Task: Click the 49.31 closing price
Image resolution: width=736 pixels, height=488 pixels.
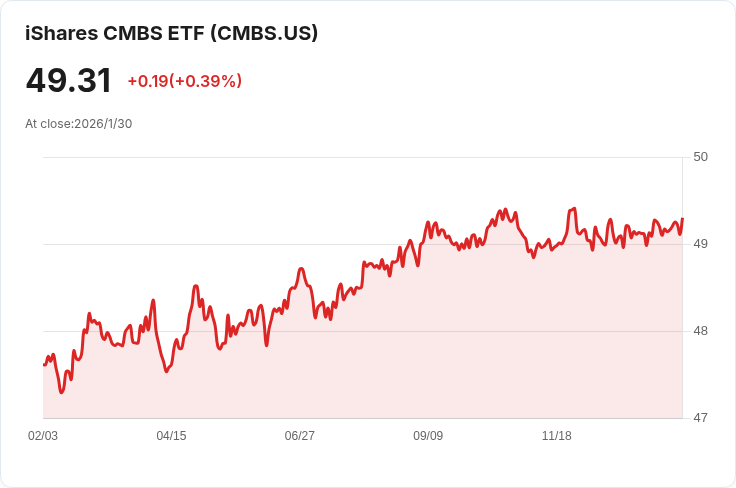Action: click(x=69, y=81)
